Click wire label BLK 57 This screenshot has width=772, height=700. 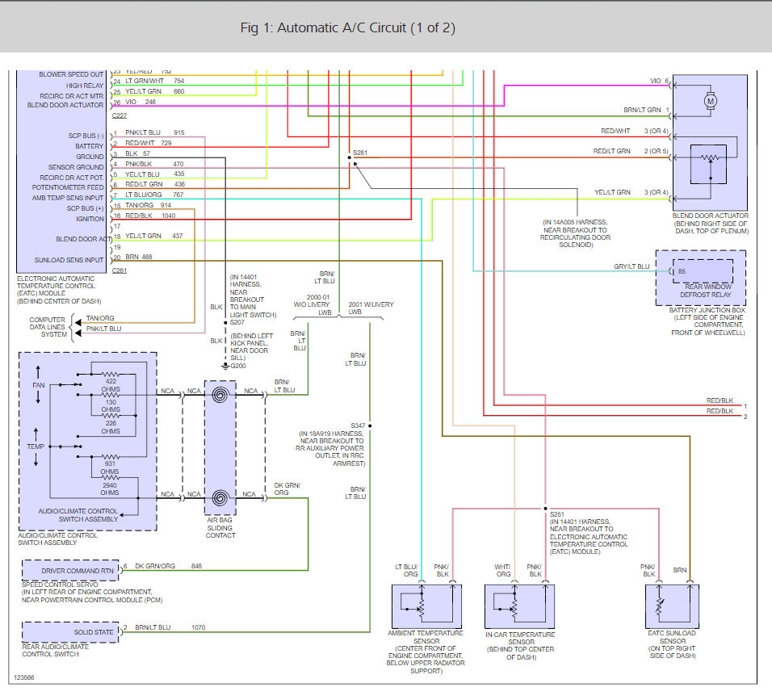[x=137, y=153]
